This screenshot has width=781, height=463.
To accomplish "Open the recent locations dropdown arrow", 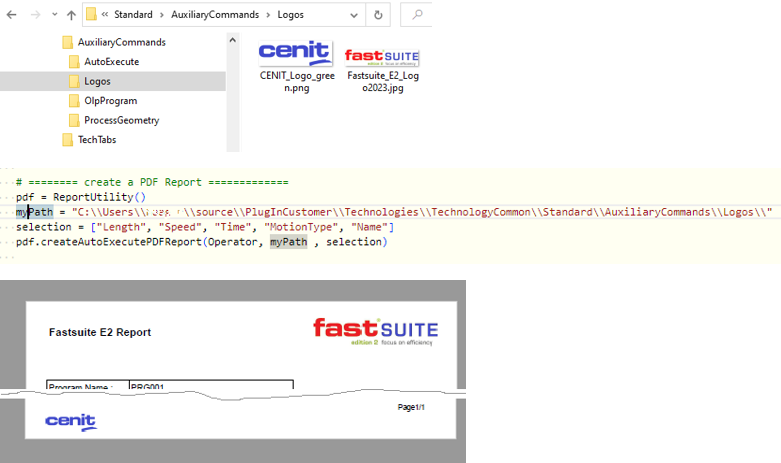I will pos(53,16).
